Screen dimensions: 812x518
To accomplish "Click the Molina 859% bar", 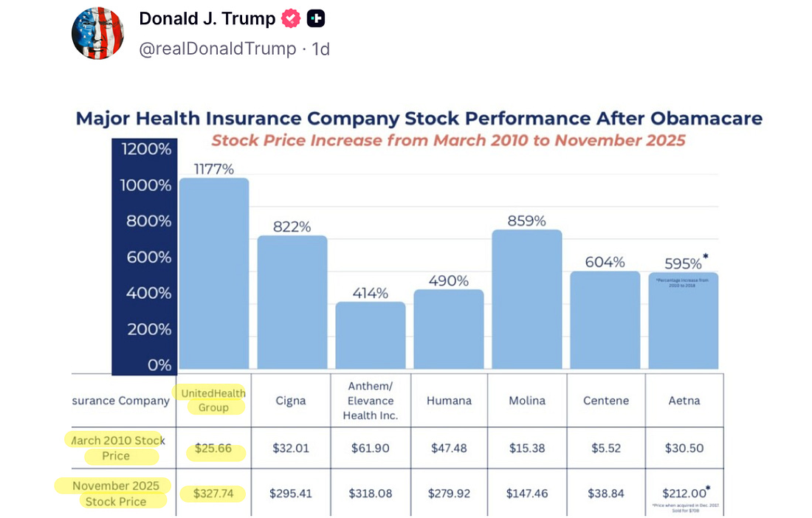I will pos(526,299).
